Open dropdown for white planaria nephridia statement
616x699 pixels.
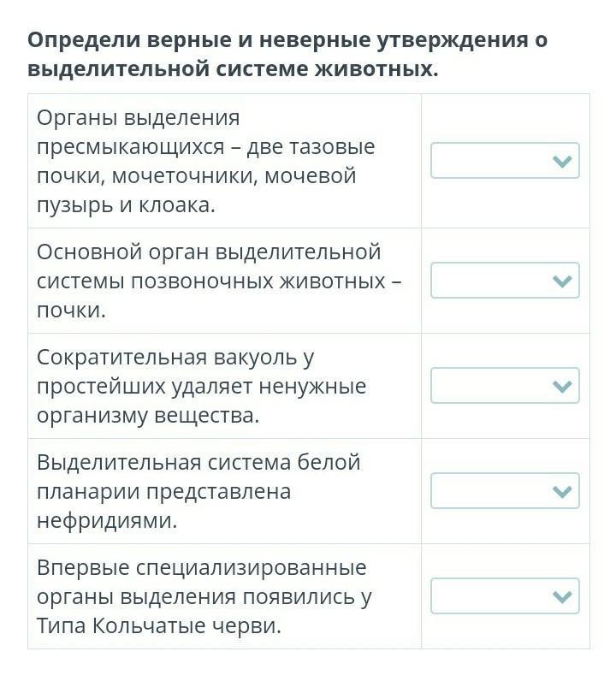point(505,491)
